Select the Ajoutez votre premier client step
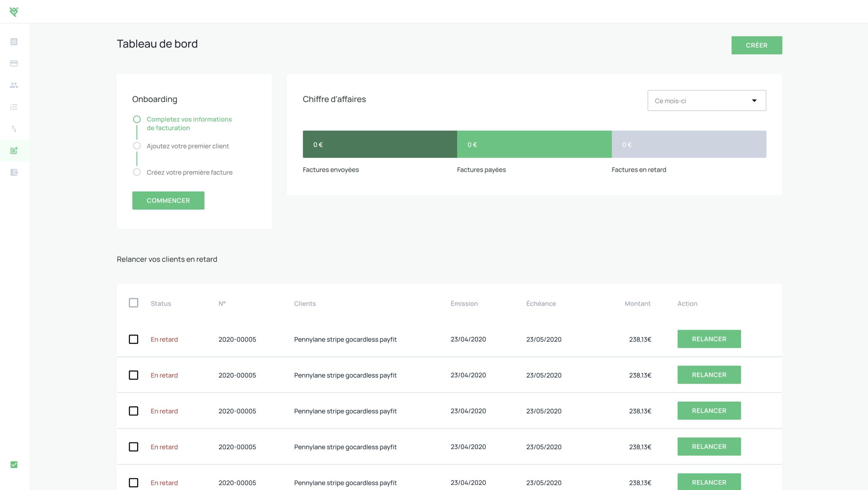868x490 pixels. (x=188, y=146)
